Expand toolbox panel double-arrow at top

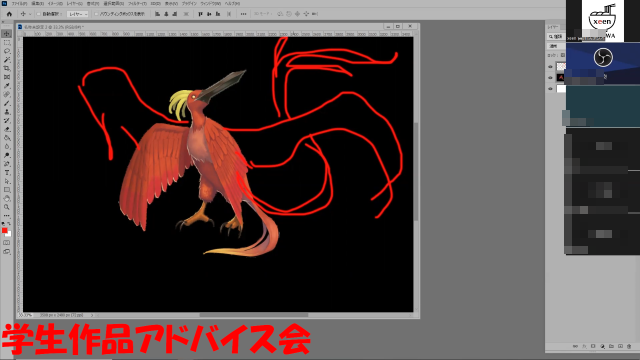pyautogui.click(x=3, y=22)
